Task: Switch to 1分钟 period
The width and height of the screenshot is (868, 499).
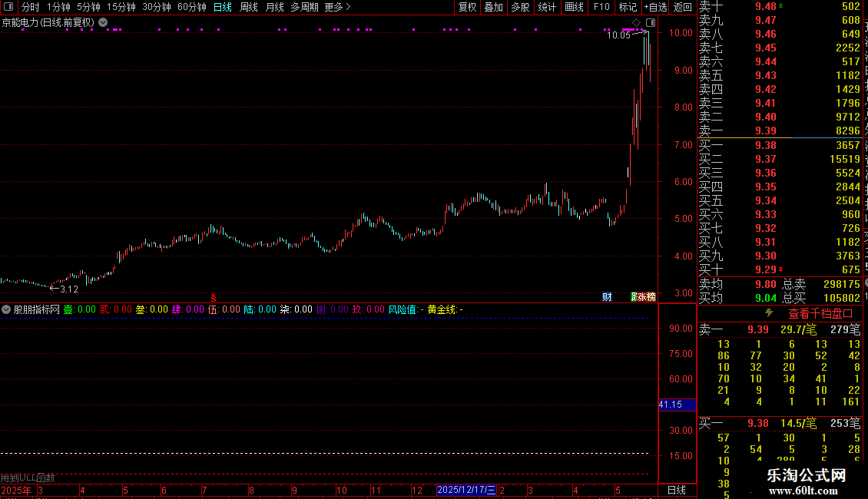Action: tap(58, 7)
